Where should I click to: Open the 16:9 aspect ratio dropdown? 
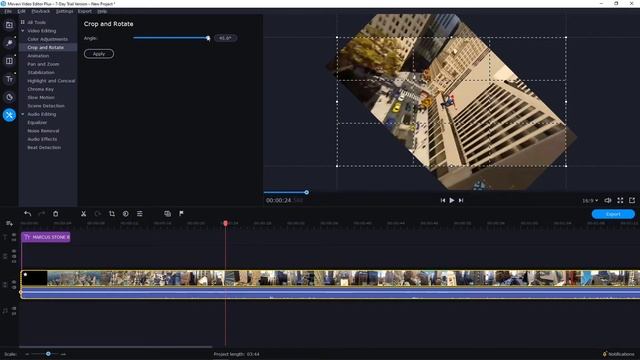click(x=590, y=200)
